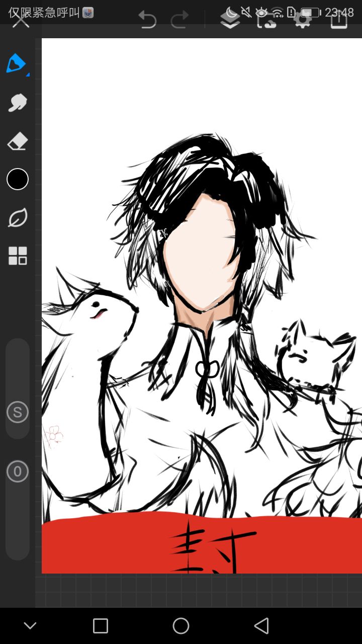Screen dimensions: 362x644
Task: Open the black color swatch picker
Action: click(x=17, y=179)
